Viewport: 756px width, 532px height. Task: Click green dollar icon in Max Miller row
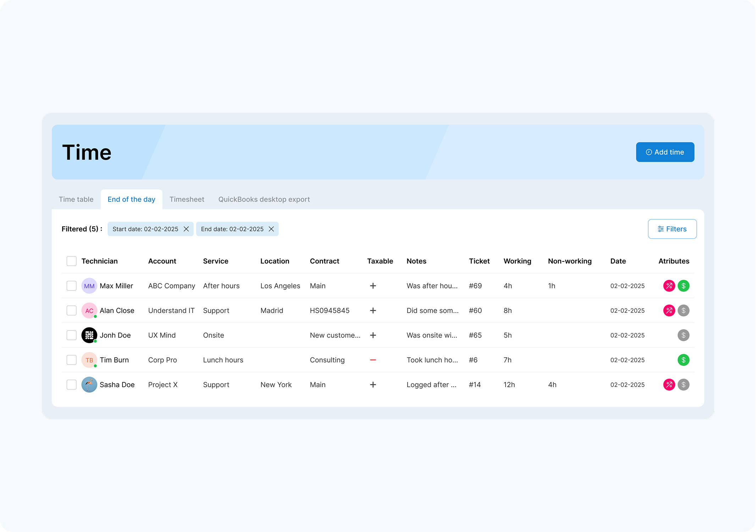click(683, 286)
